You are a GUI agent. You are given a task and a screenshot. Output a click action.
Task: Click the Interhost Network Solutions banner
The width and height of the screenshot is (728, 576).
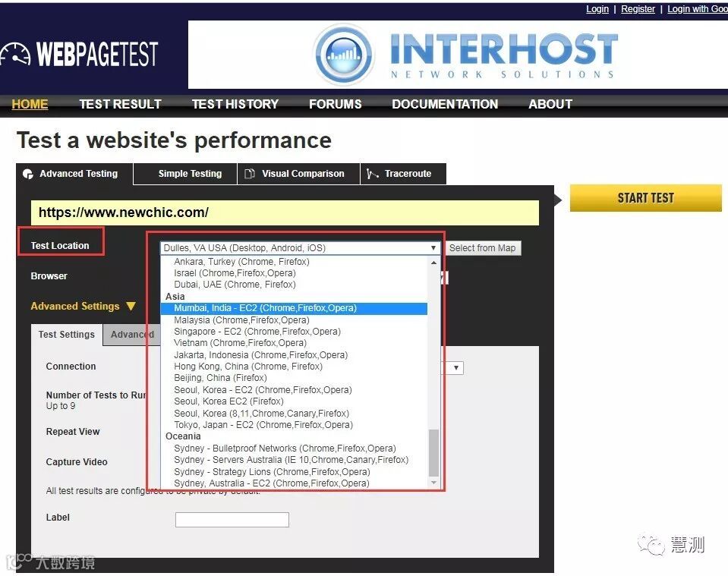(x=458, y=55)
